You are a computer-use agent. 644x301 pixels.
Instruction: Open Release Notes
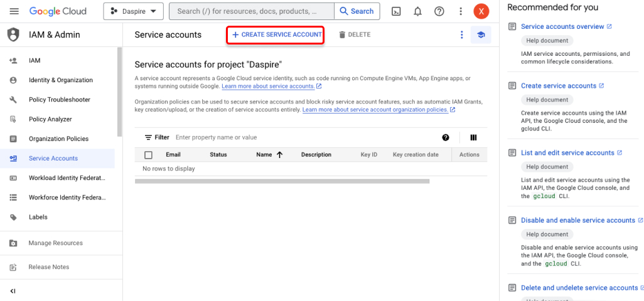click(x=49, y=267)
